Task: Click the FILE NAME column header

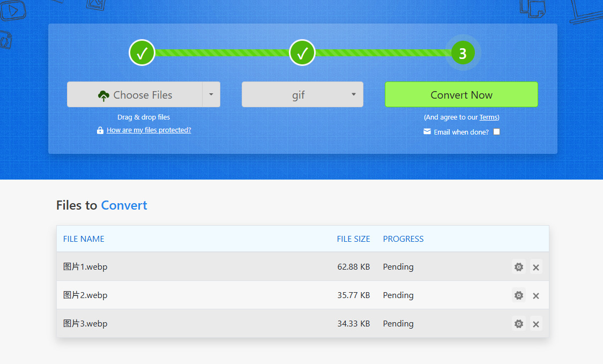Action: (x=84, y=239)
